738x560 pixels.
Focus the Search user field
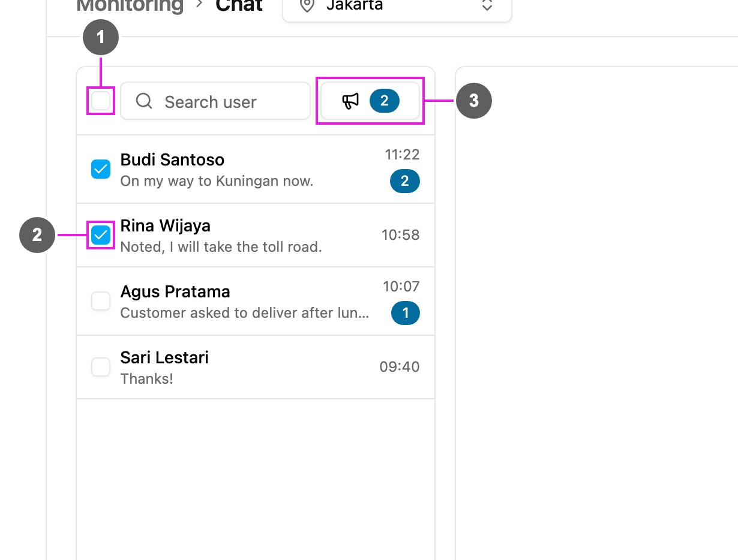[215, 101]
